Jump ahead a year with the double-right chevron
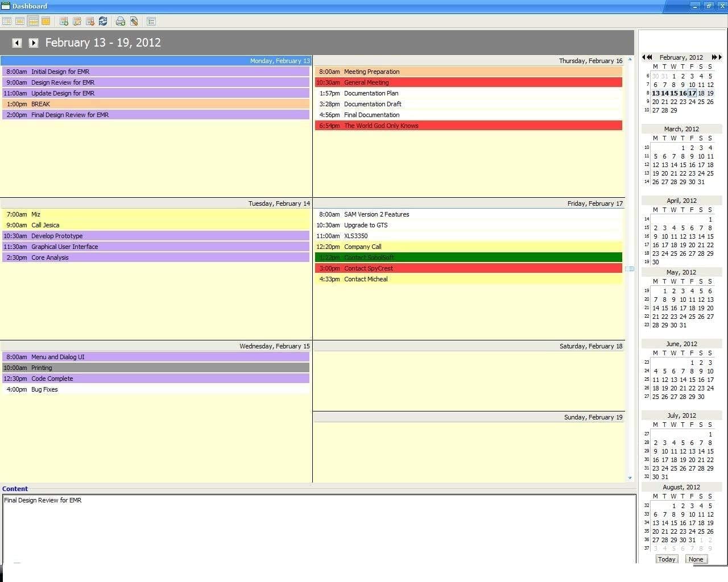Viewport: 728px width, 582px height. [715, 57]
